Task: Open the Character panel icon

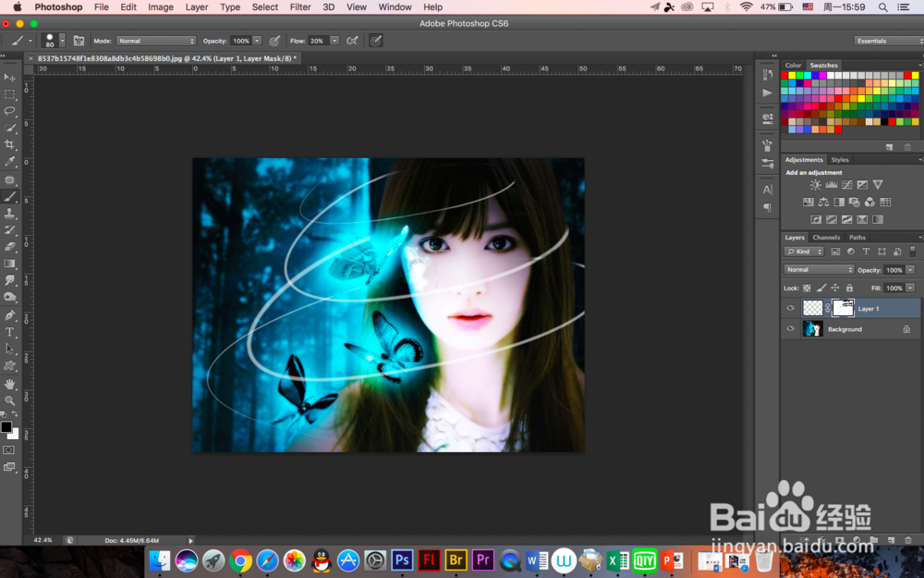Action: tap(767, 190)
